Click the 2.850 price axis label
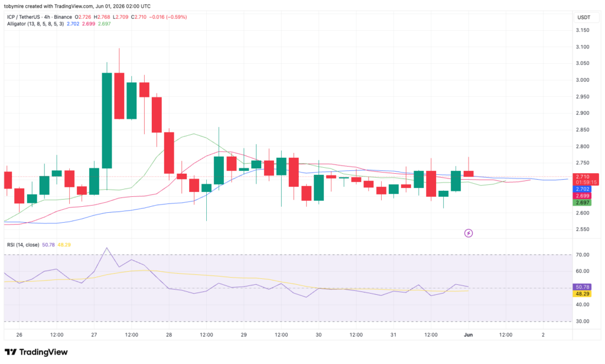The height and width of the screenshot is (364, 605). click(582, 130)
